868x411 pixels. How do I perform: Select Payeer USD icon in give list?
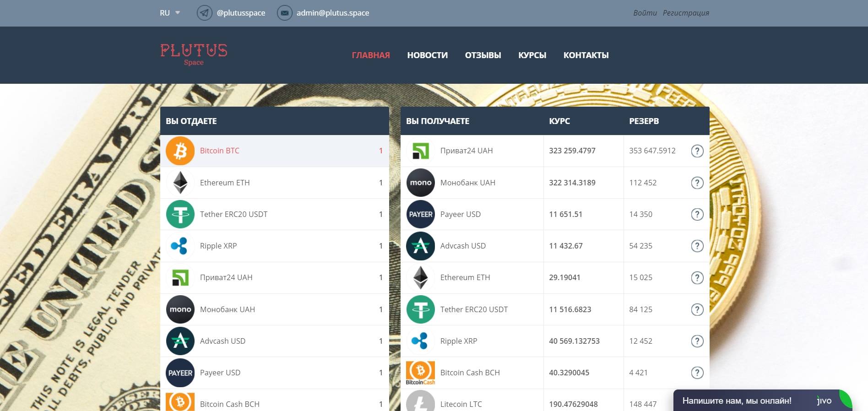[x=180, y=373]
